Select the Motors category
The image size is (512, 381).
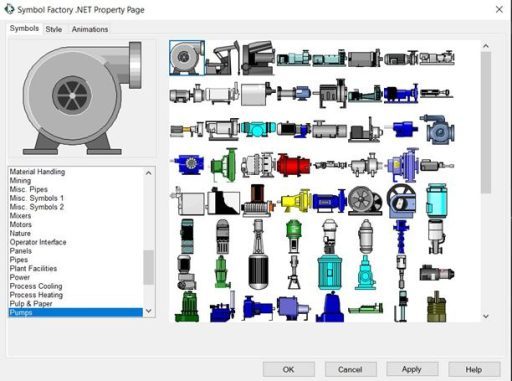(21, 225)
